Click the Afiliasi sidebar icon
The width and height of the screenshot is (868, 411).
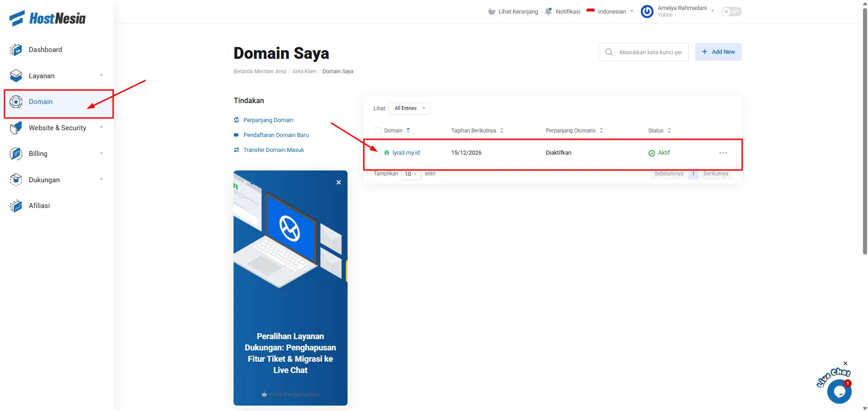pyautogui.click(x=16, y=206)
